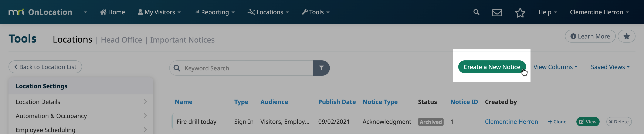Sort by Type column header
The width and height of the screenshot is (644, 134).
(x=241, y=102)
